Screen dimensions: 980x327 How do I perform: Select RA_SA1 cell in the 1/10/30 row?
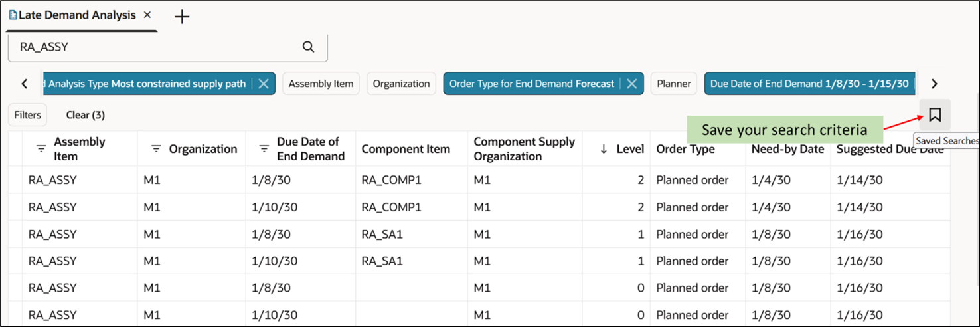coord(411,261)
